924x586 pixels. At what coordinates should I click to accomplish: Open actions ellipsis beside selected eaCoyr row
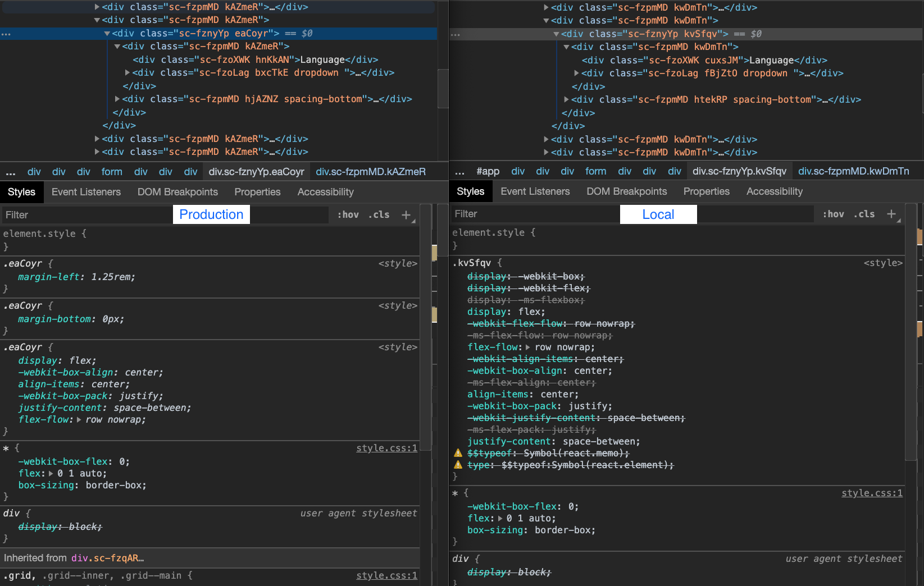point(6,34)
